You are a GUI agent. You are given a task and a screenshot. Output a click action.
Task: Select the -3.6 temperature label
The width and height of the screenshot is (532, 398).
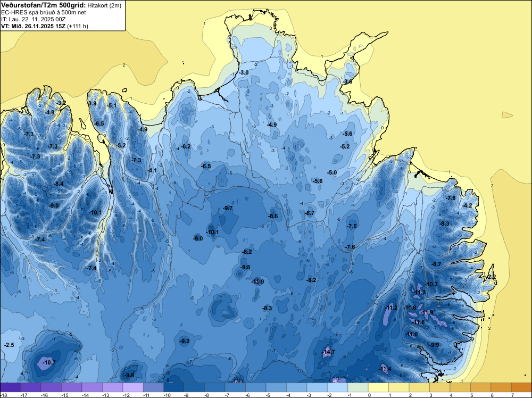pos(347,82)
